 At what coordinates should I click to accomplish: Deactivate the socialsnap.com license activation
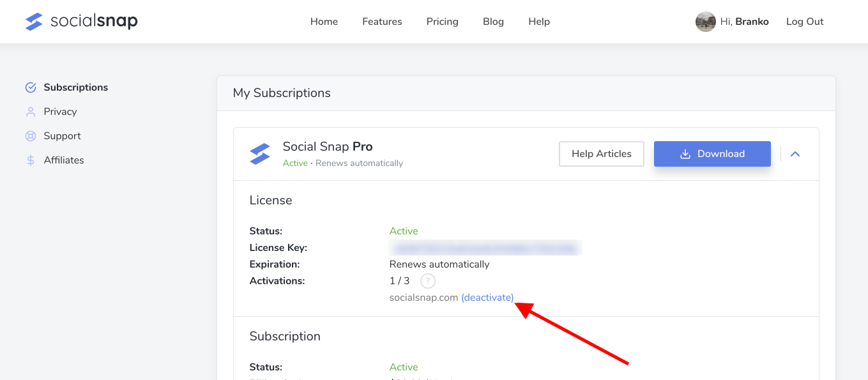(x=487, y=297)
